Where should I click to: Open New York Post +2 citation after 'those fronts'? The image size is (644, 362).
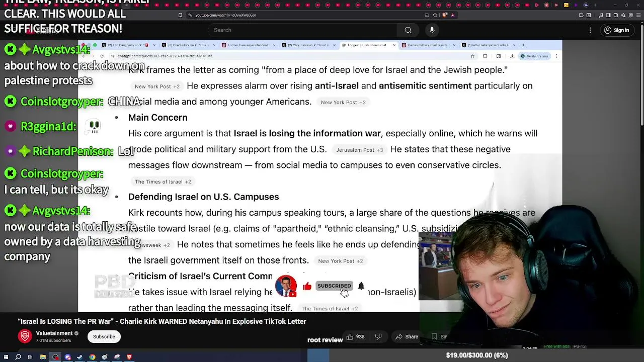tap(340, 261)
